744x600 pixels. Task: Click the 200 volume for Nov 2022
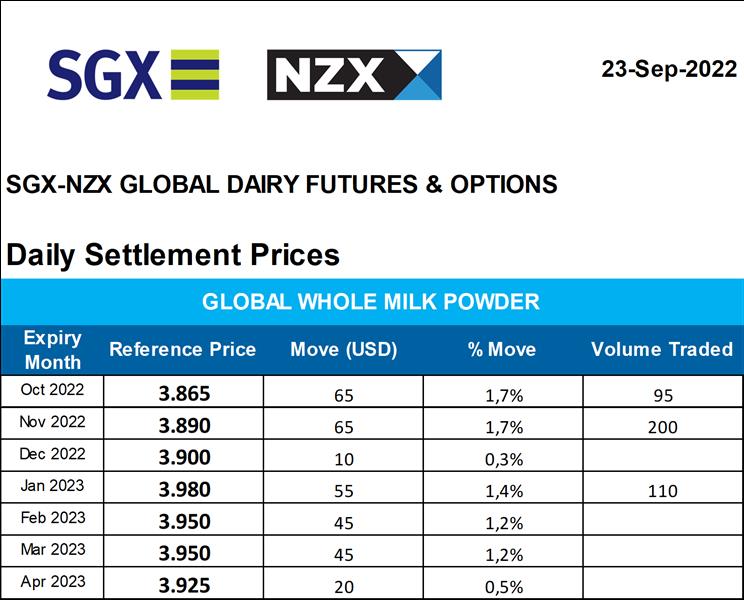click(x=662, y=427)
